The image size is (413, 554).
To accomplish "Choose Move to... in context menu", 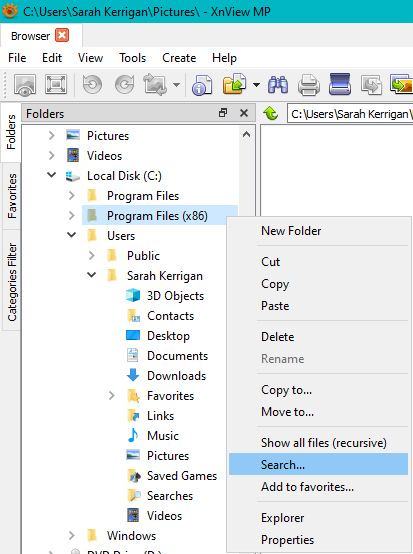I will [x=318, y=412].
